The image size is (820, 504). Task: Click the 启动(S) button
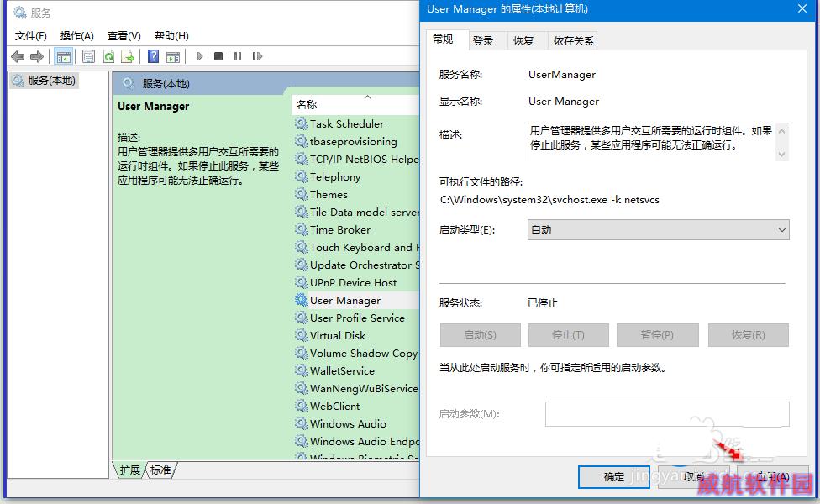[x=480, y=335]
